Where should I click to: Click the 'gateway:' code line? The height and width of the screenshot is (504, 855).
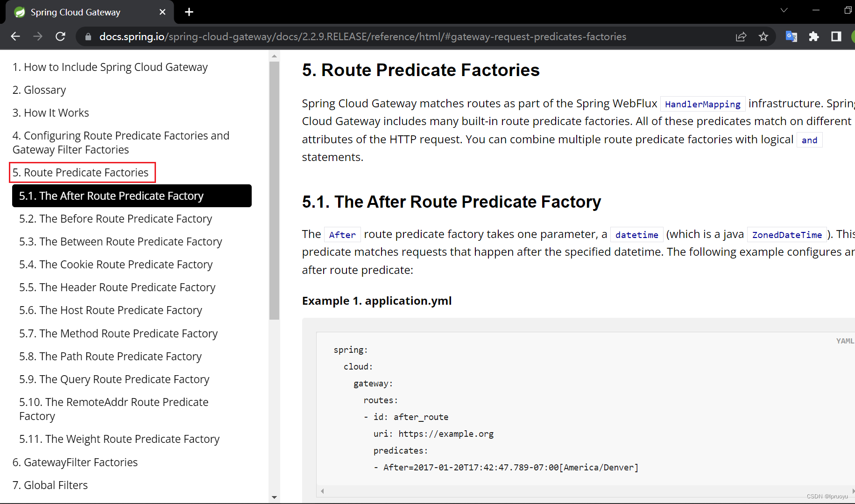(373, 384)
